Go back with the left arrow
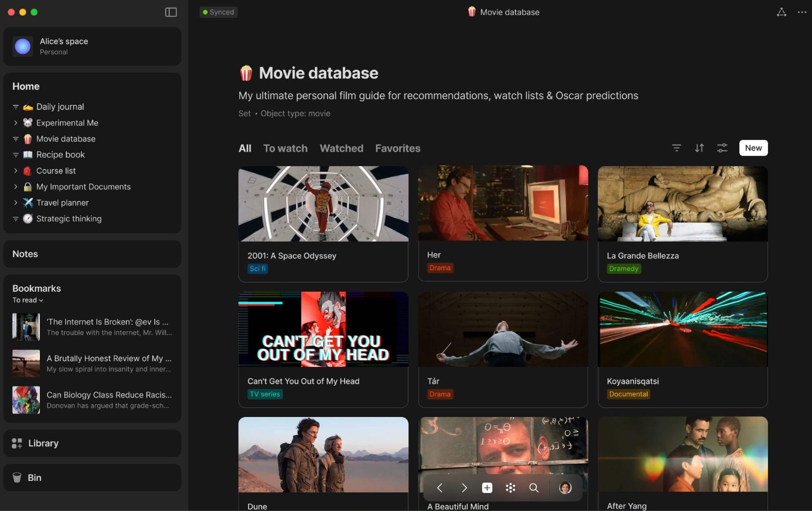The width and height of the screenshot is (812, 511). pos(439,488)
